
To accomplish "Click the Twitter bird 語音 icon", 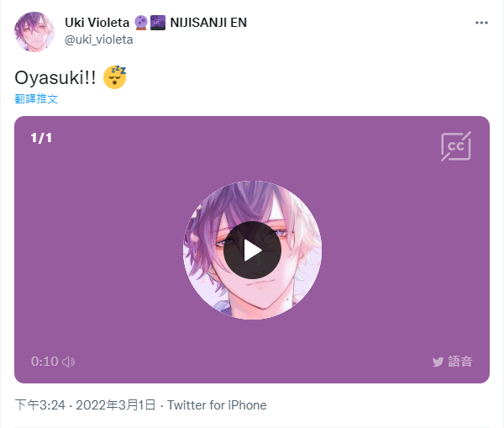I will 452,362.
